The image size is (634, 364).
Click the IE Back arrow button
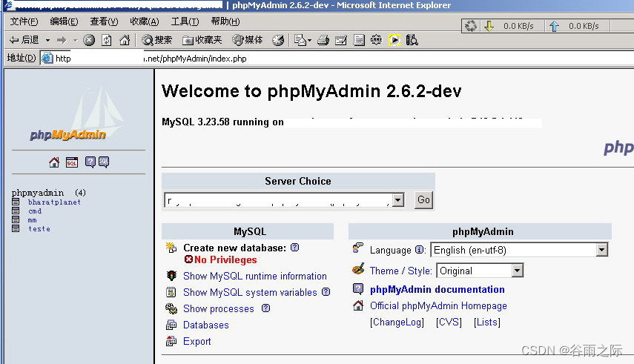pos(24,40)
